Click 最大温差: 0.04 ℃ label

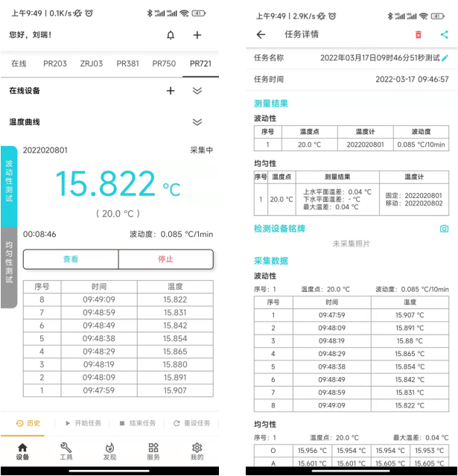(421, 438)
